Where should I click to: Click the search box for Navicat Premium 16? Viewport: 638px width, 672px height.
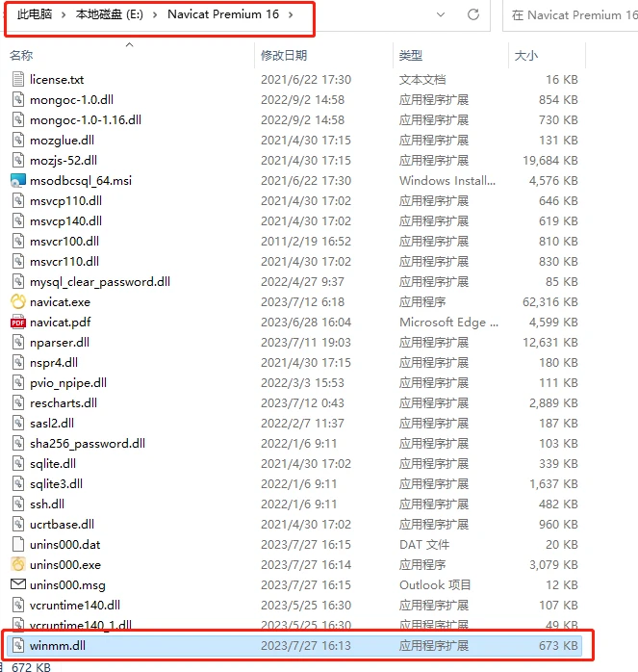(571, 15)
